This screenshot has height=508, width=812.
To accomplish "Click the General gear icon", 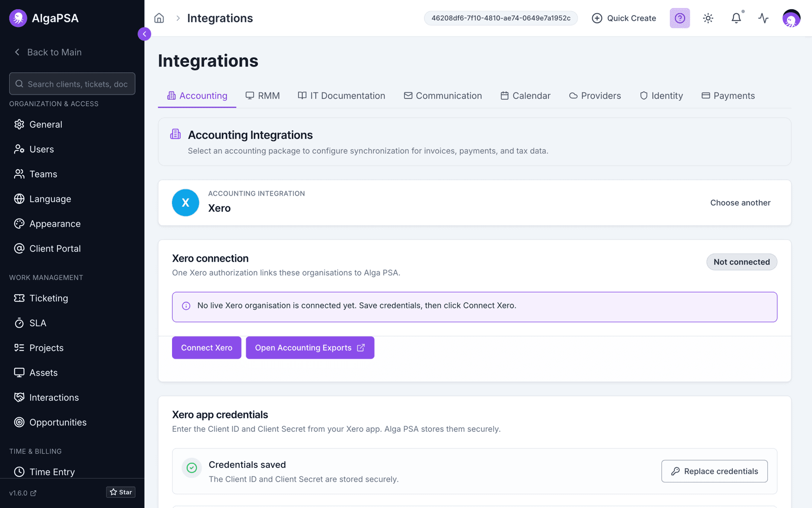I will pos(19,124).
